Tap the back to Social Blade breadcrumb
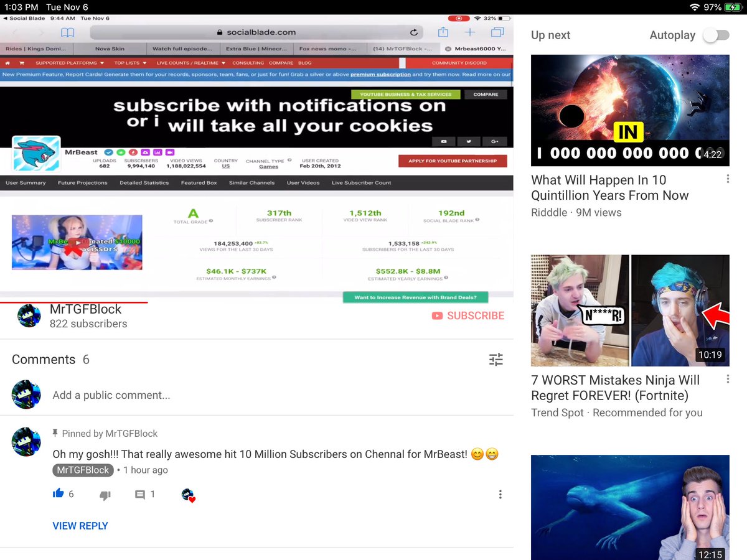Viewport: 747px width, 560px height. (24, 19)
